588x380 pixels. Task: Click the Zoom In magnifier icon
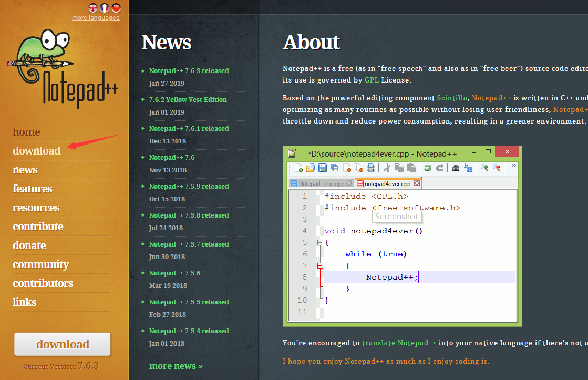point(484,168)
